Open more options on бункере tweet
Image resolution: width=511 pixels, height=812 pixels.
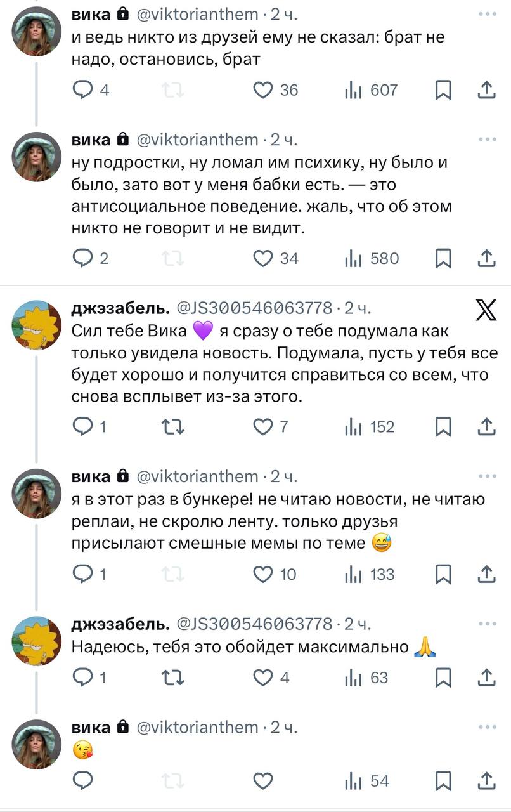(x=487, y=476)
